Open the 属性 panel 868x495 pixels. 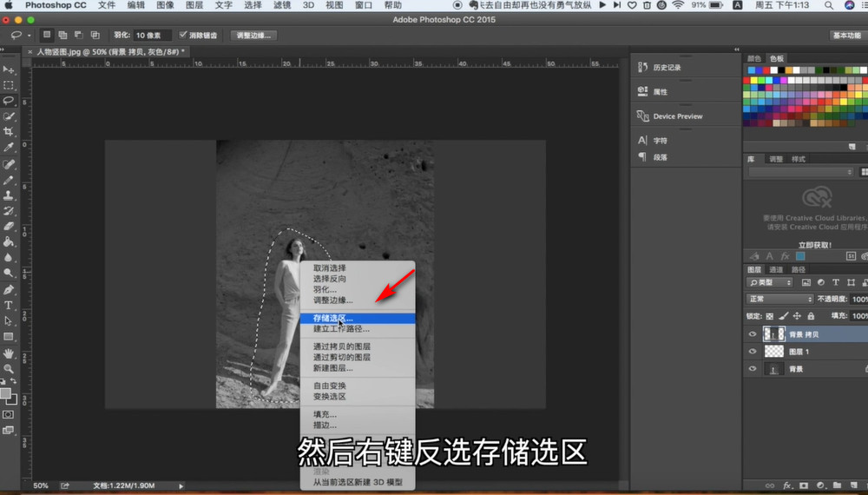[x=660, y=92]
